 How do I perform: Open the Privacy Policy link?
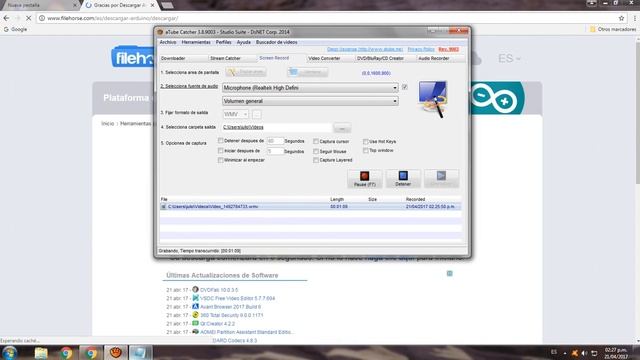coord(421,49)
